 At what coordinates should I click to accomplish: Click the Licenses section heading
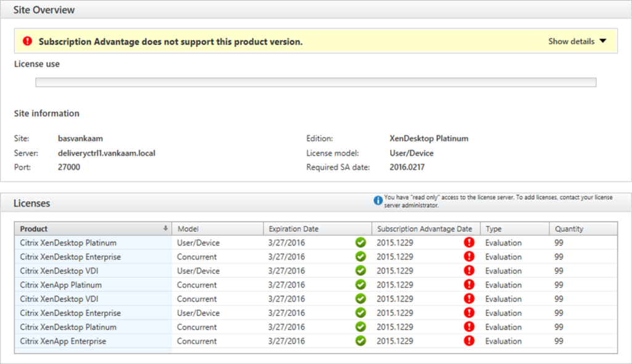click(x=32, y=203)
